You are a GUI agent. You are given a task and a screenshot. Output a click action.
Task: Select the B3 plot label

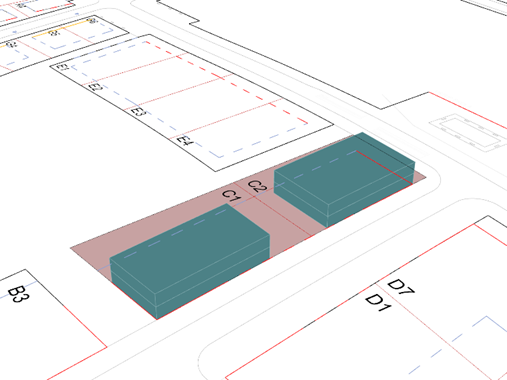coord(18,294)
